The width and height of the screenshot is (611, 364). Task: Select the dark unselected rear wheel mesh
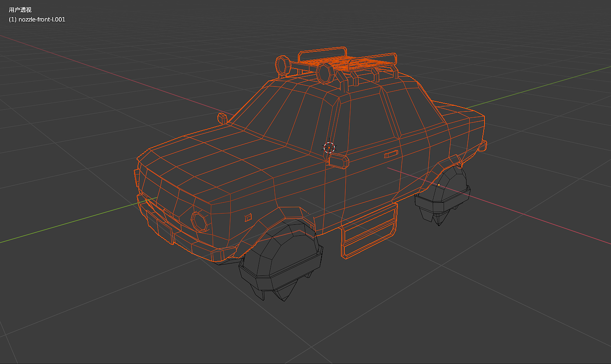tap(443, 196)
